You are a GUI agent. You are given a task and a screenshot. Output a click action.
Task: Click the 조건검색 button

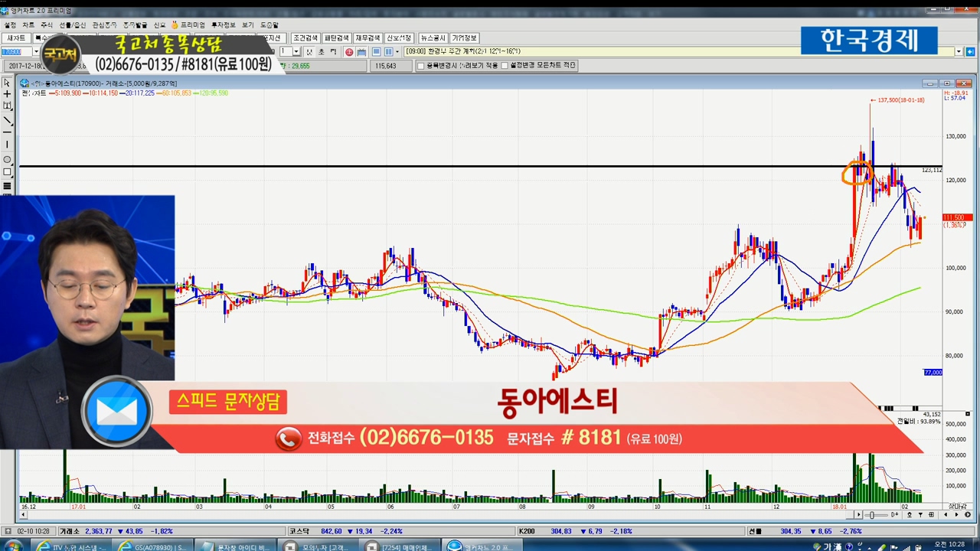click(x=305, y=38)
